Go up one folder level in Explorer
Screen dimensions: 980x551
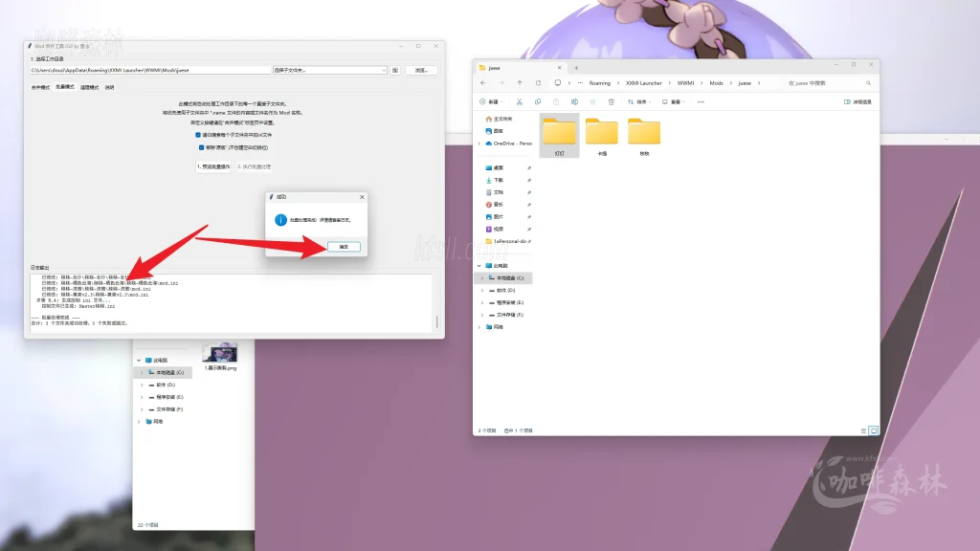[519, 83]
